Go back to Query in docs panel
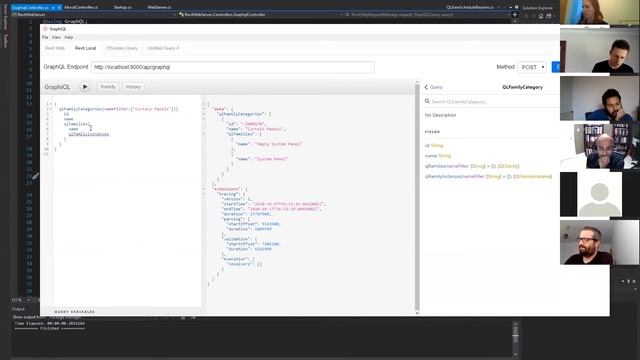 pos(433,87)
